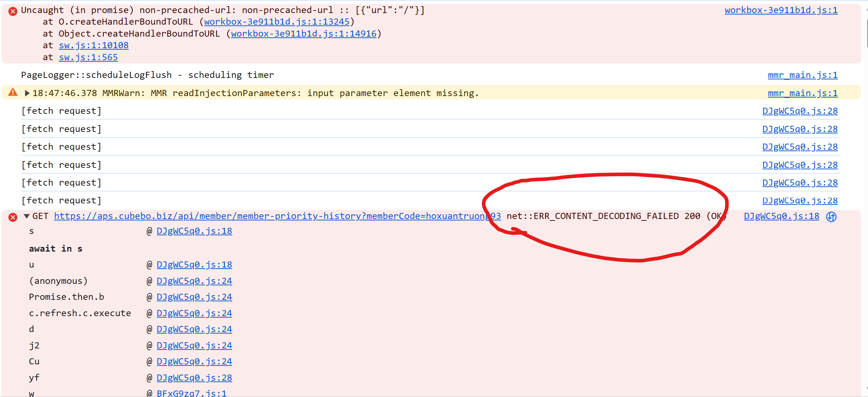
Task: Open DJgWC5q0.js:28 link beside function yf
Action: [x=194, y=378]
